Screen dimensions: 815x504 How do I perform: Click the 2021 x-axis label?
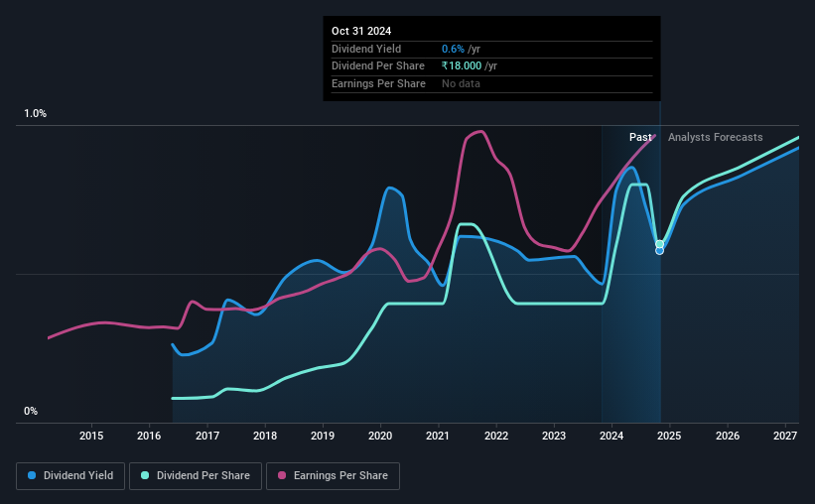click(438, 436)
